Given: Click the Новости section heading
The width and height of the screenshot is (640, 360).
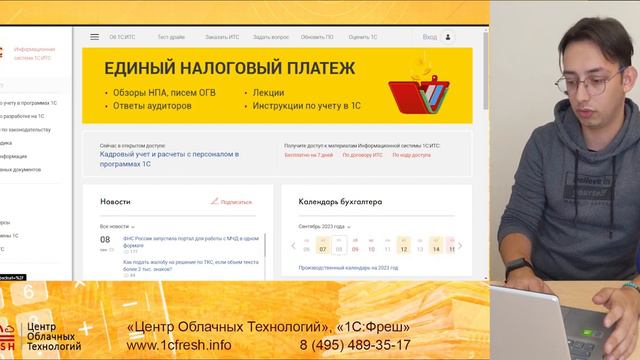Looking at the screenshot, I should [x=115, y=202].
